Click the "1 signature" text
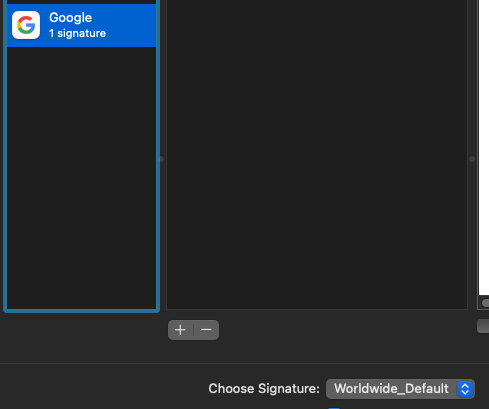 click(x=77, y=33)
